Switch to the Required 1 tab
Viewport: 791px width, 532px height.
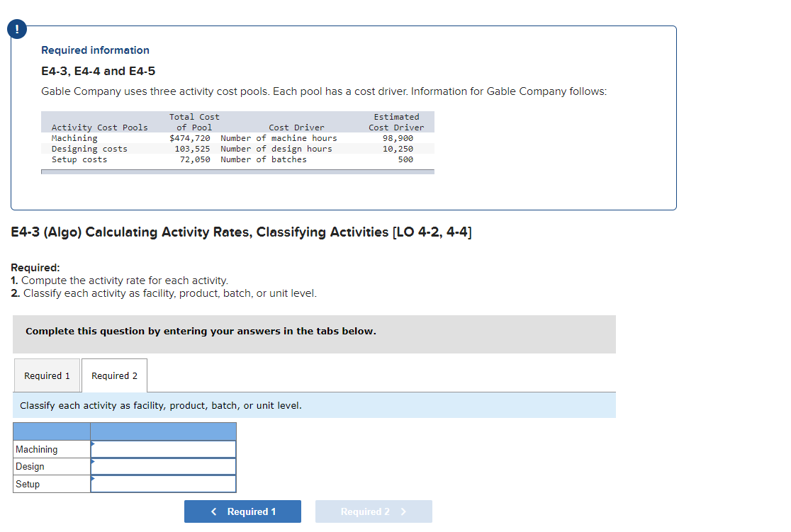(x=47, y=375)
